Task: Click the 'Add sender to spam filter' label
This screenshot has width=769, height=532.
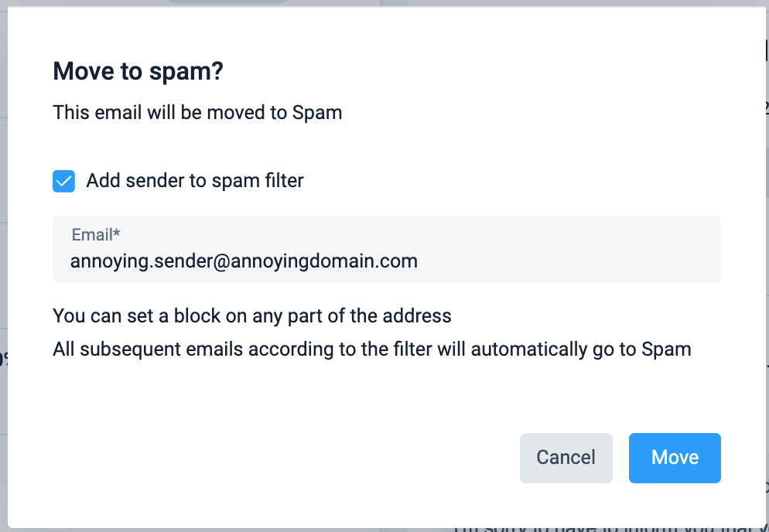Action: (195, 181)
